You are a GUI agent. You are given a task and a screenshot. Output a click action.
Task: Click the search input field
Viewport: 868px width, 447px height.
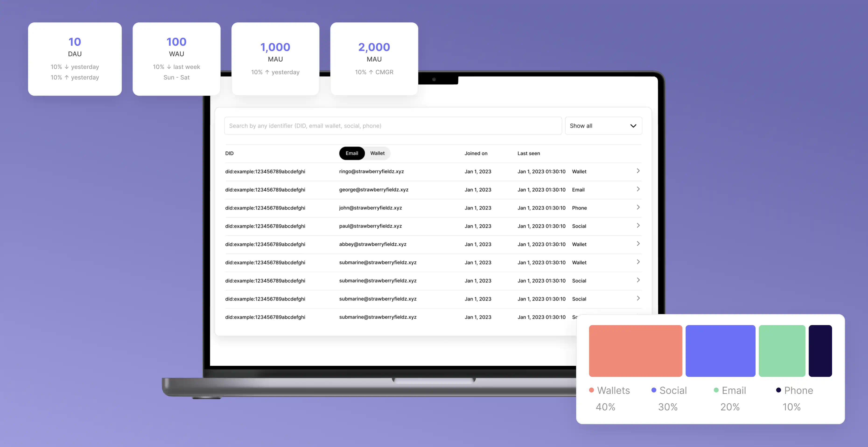tap(393, 126)
